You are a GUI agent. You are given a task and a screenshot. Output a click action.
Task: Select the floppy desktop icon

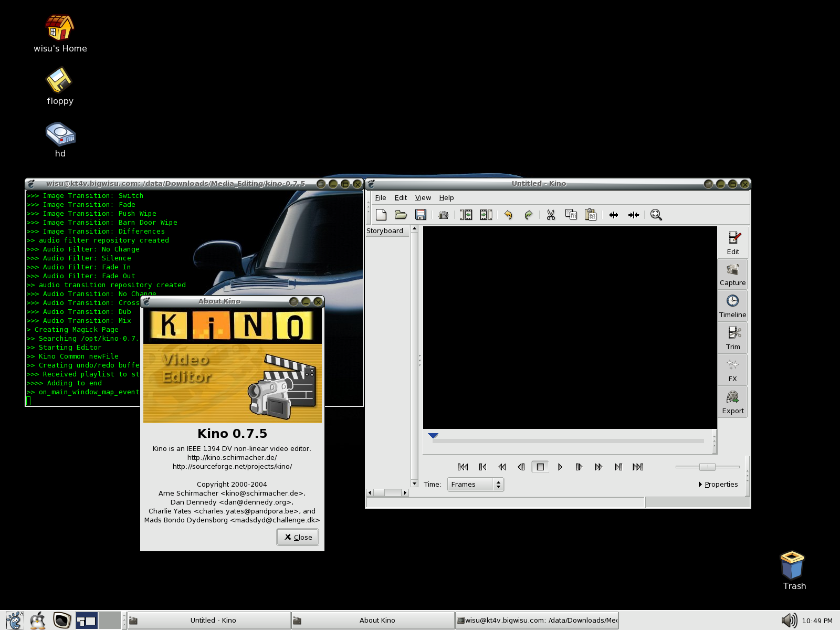[x=60, y=87]
